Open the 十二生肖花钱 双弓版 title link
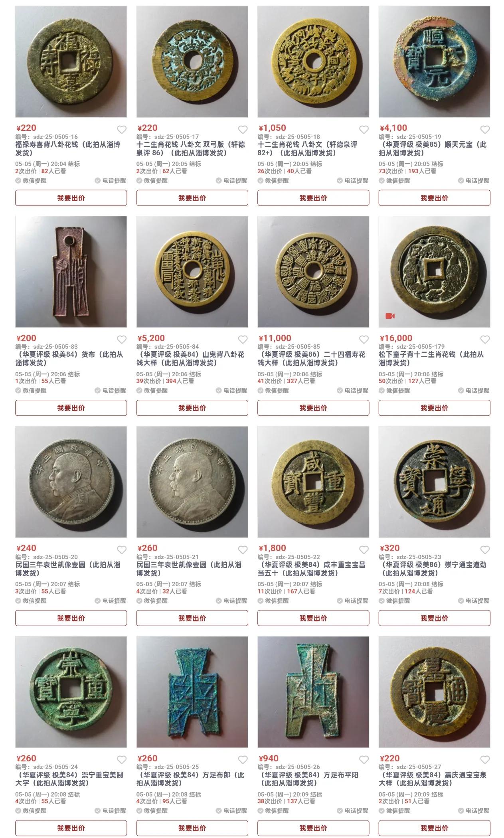The height and width of the screenshot is (838, 504). click(191, 148)
